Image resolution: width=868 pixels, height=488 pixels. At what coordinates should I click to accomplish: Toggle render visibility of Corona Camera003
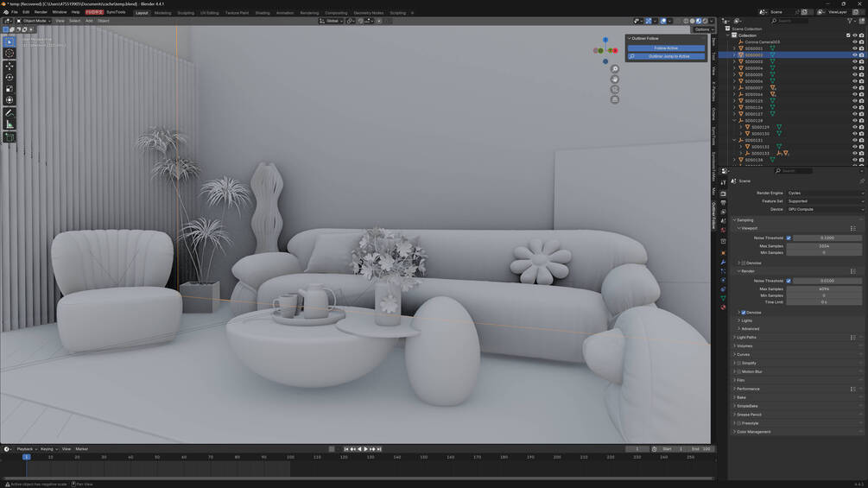coord(861,42)
